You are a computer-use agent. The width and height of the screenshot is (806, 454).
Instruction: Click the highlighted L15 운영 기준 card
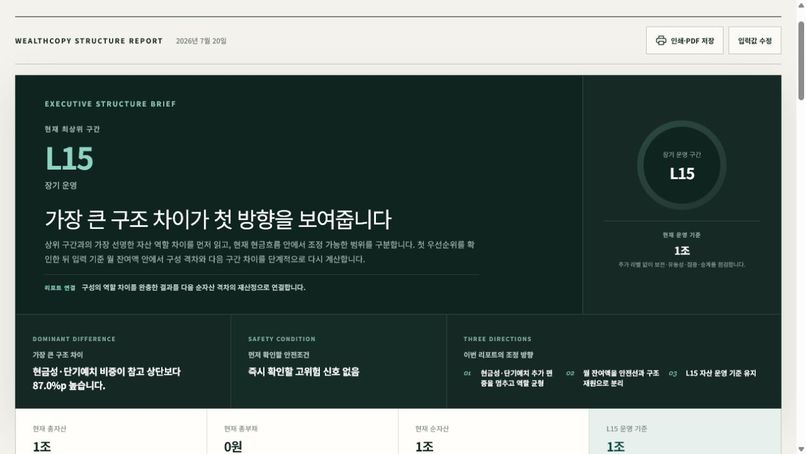[685, 431]
